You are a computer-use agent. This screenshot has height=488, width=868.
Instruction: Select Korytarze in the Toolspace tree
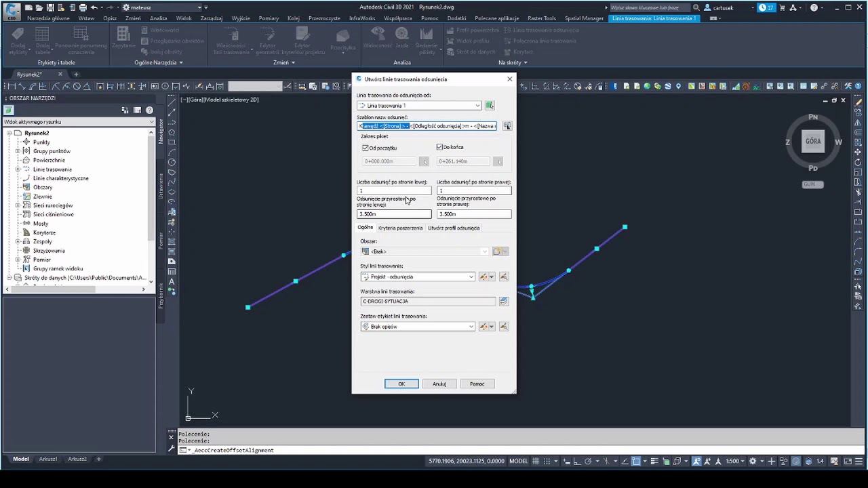coord(44,232)
